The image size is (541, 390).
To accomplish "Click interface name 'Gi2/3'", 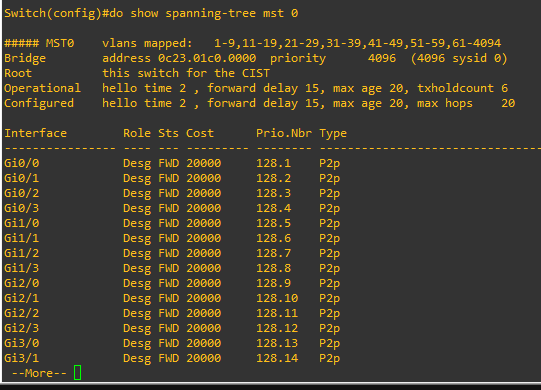I will pos(22,329).
